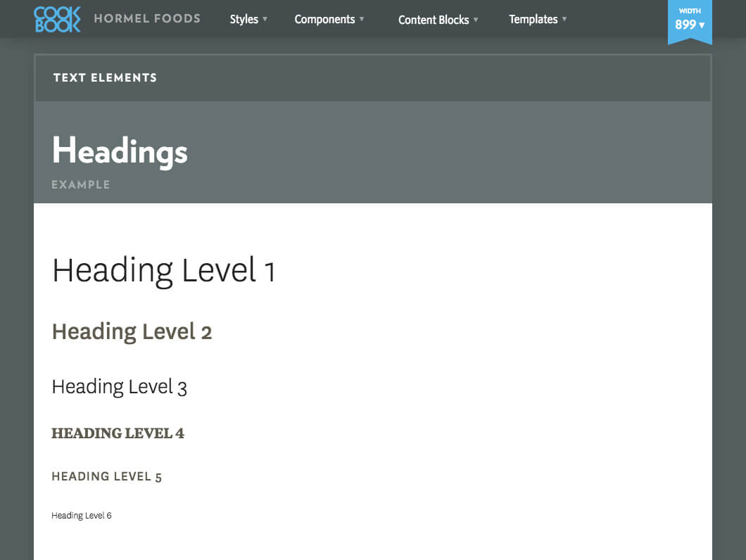Open the Content Blocks menu

(434, 20)
